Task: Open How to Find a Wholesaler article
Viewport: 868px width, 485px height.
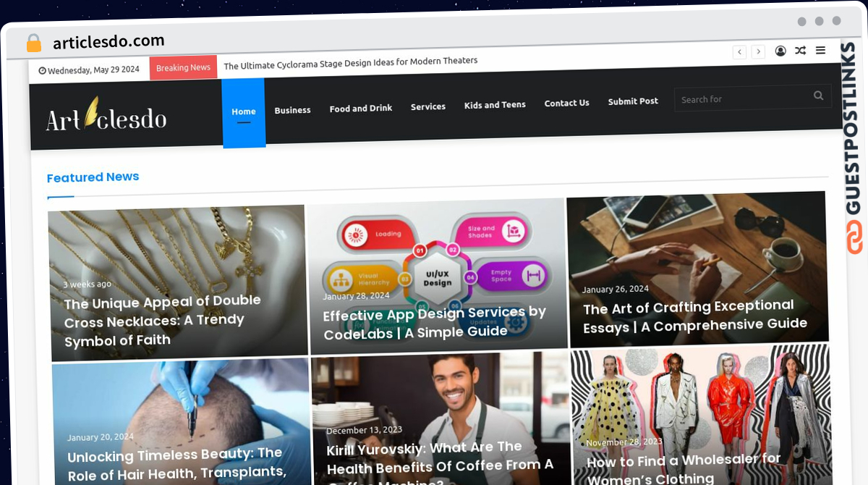Action: (684, 468)
